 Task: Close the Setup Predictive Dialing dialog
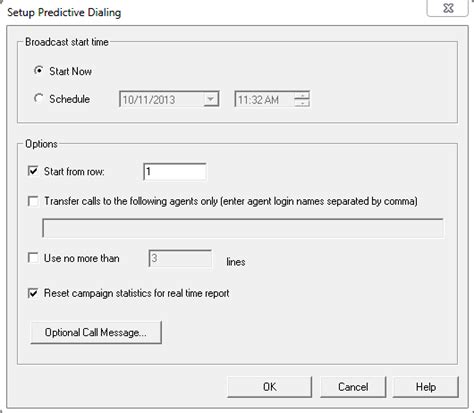(x=448, y=8)
